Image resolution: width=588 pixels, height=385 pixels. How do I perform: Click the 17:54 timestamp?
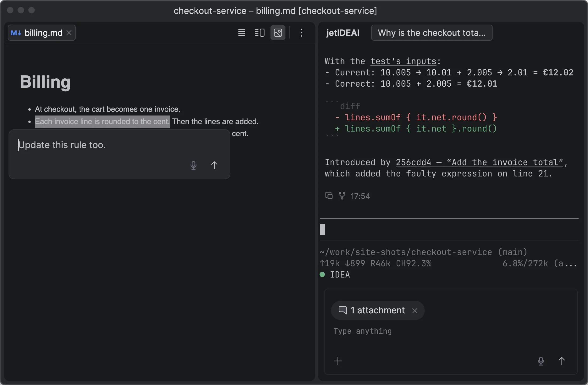[360, 196]
